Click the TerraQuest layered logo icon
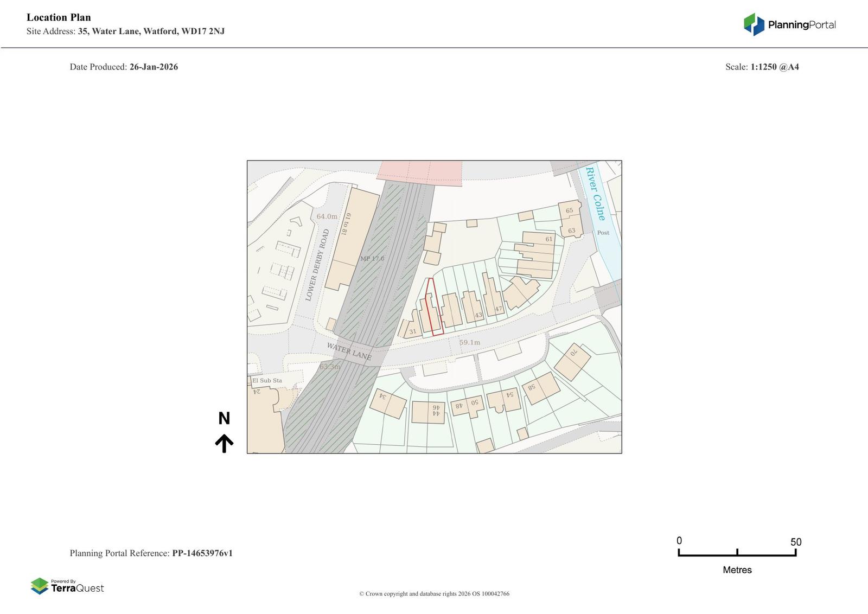This screenshot has height=614, width=868. 40,586
